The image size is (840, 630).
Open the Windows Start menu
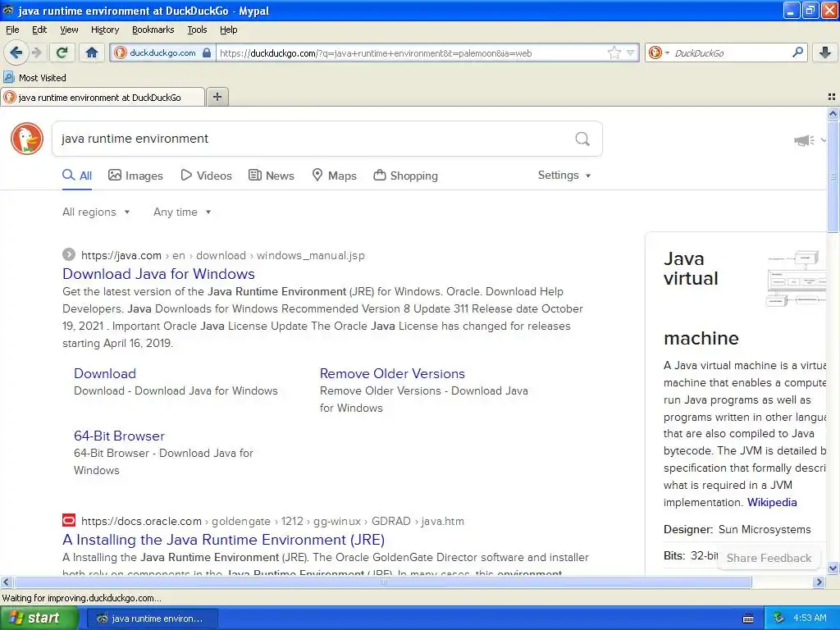tap(39, 619)
